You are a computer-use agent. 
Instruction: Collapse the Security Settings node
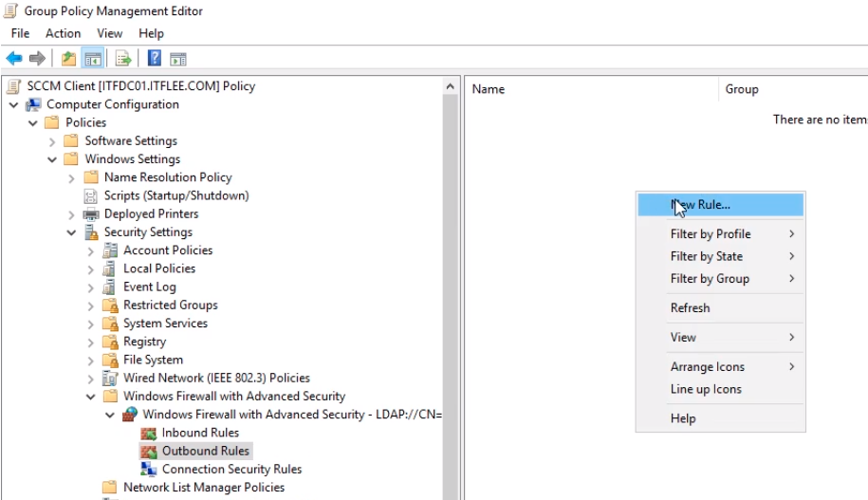coord(71,232)
